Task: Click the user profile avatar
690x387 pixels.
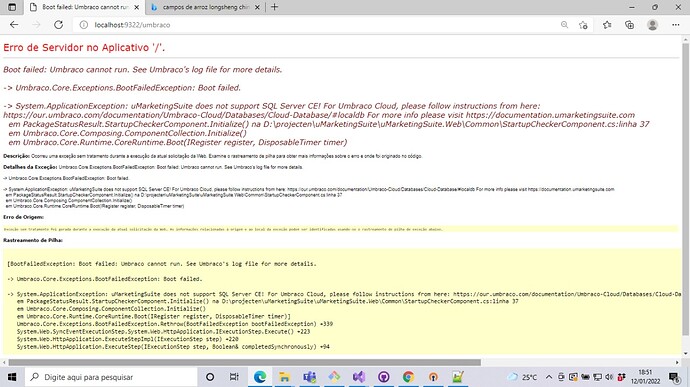Action: pyautogui.click(x=652, y=25)
